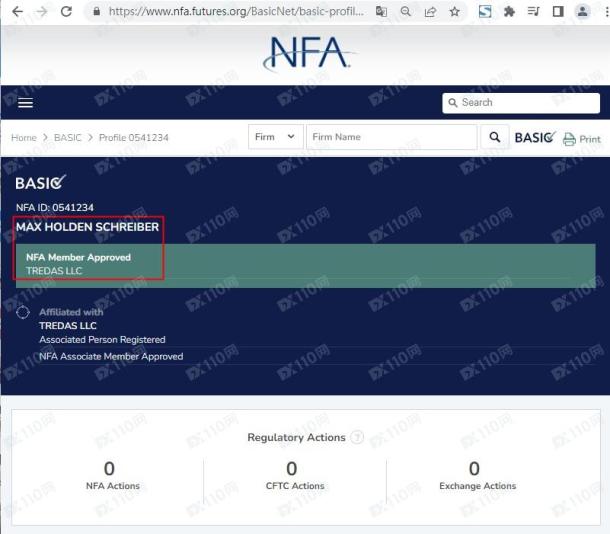
Task: Go to Home breadcrumb link
Action: [x=24, y=138]
